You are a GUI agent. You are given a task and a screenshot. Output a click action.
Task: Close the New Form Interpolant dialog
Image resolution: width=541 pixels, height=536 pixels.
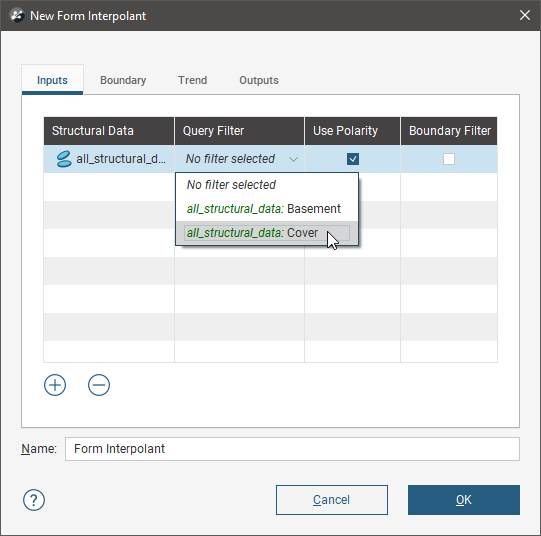click(x=525, y=15)
